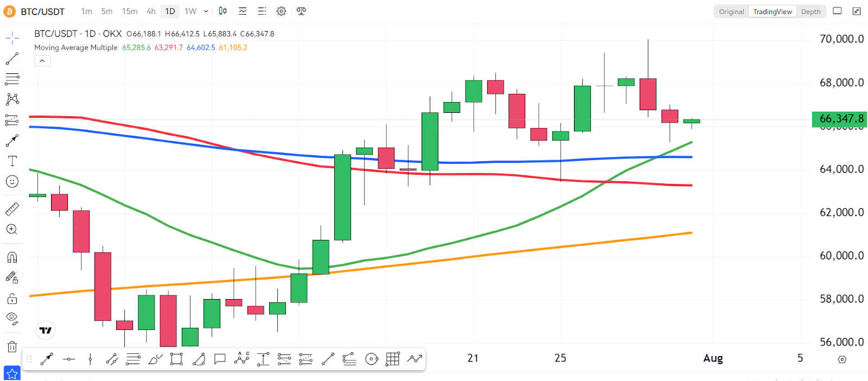Select the 1W timeframe
The image size is (868, 381).
click(x=190, y=11)
